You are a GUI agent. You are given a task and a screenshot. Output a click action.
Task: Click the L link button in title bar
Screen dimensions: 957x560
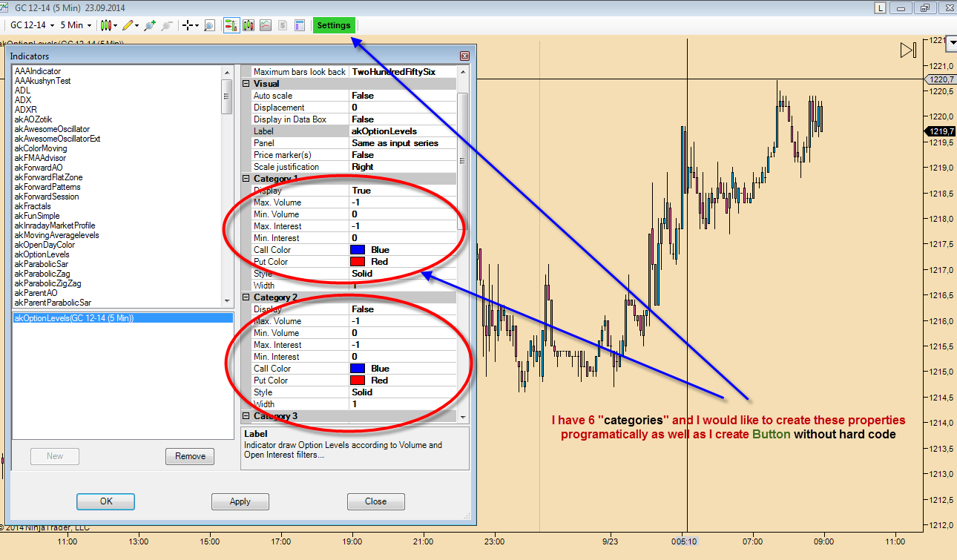pos(881,7)
